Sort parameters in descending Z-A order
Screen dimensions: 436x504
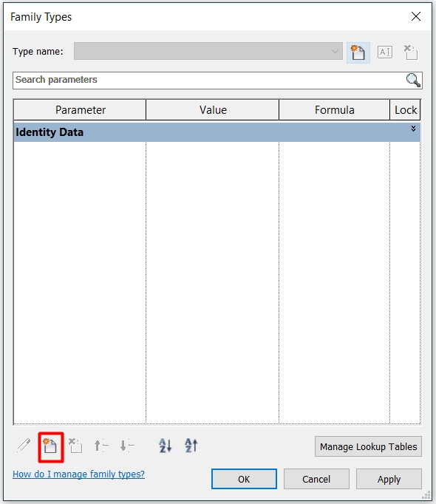point(191,446)
